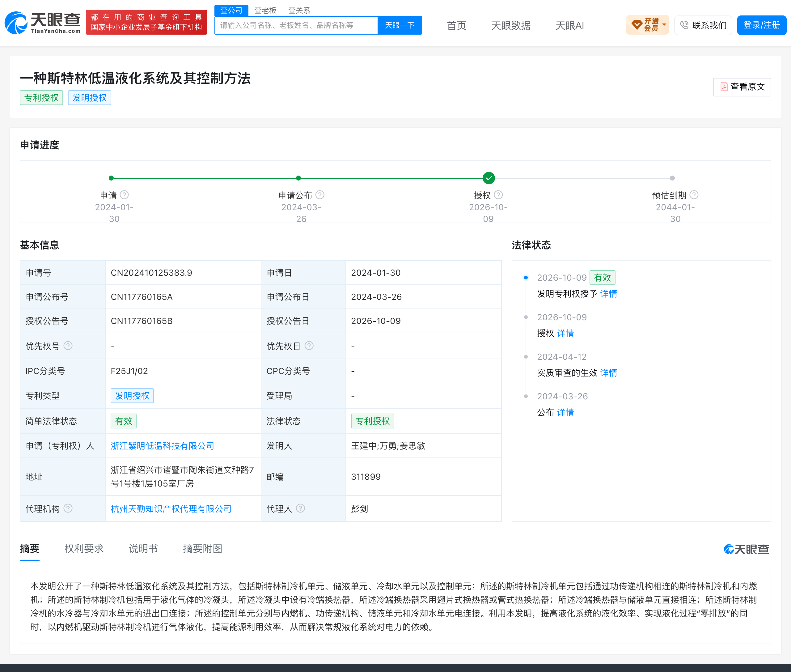Image resolution: width=791 pixels, height=672 pixels.
Task: Open the 摘要 tab
Action: point(30,549)
